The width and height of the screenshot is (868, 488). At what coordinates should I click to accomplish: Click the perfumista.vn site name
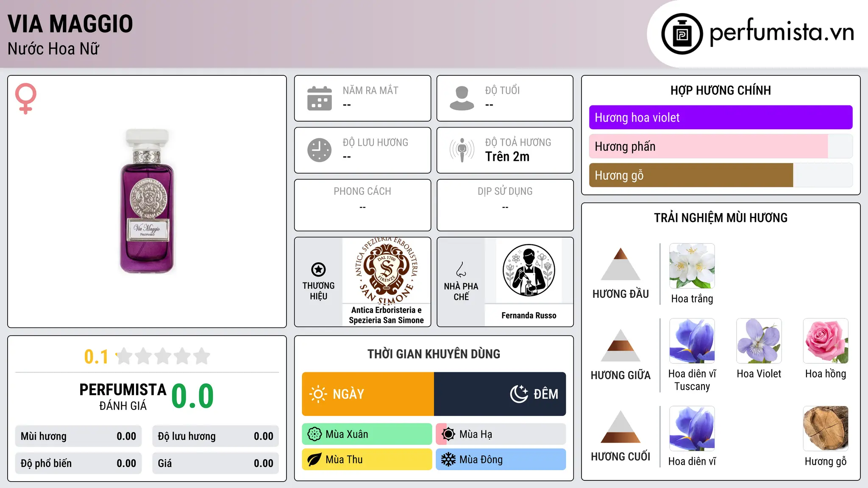pyautogui.click(x=782, y=32)
